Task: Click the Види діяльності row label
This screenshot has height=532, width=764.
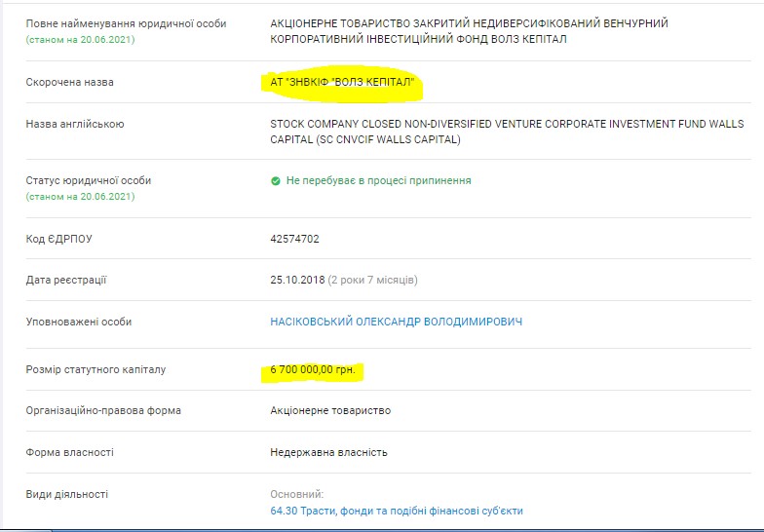Action: 66,494
